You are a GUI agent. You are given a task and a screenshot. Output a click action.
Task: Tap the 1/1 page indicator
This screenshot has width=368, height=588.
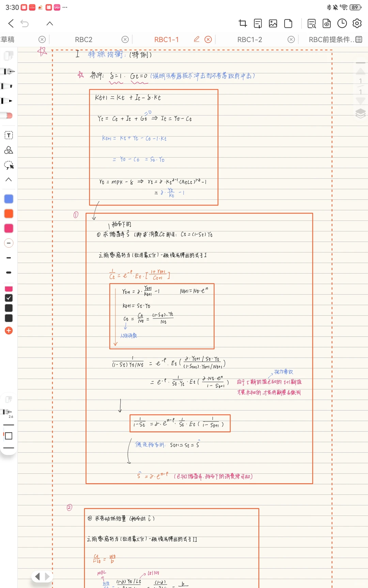tap(361, 86)
